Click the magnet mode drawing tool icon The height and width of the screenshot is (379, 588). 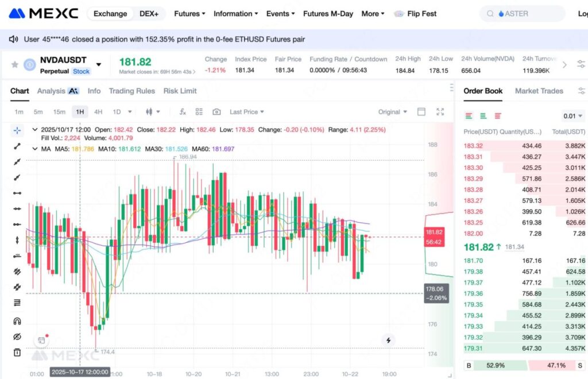(x=17, y=321)
